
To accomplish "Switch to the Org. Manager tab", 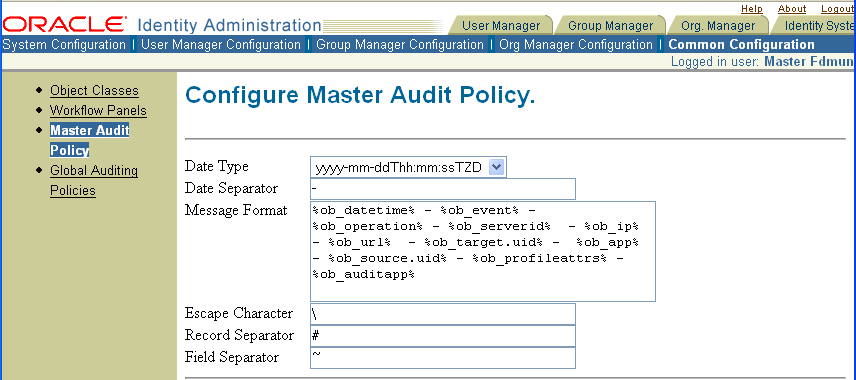I will pos(718,26).
